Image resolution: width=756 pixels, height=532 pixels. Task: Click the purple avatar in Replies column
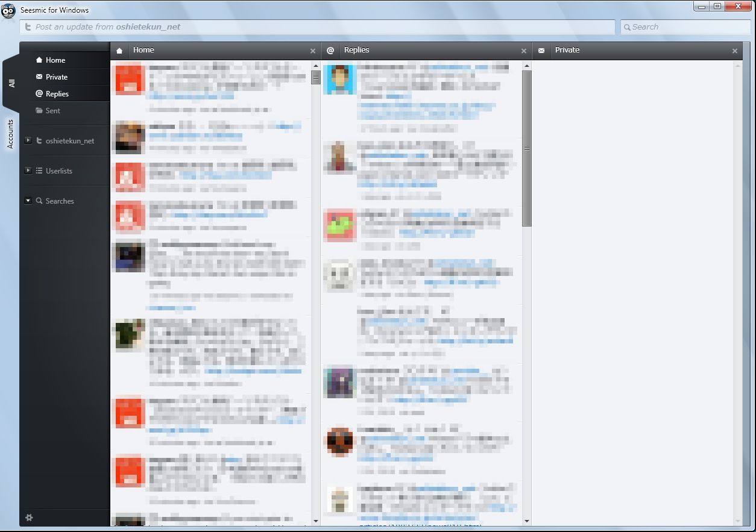[340, 381]
